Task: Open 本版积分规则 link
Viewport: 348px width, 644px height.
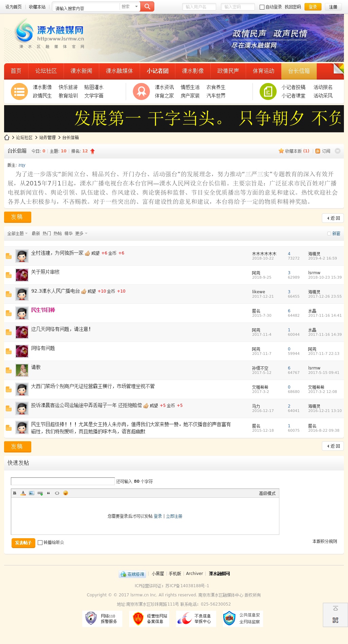Action: click(x=325, y=541)
